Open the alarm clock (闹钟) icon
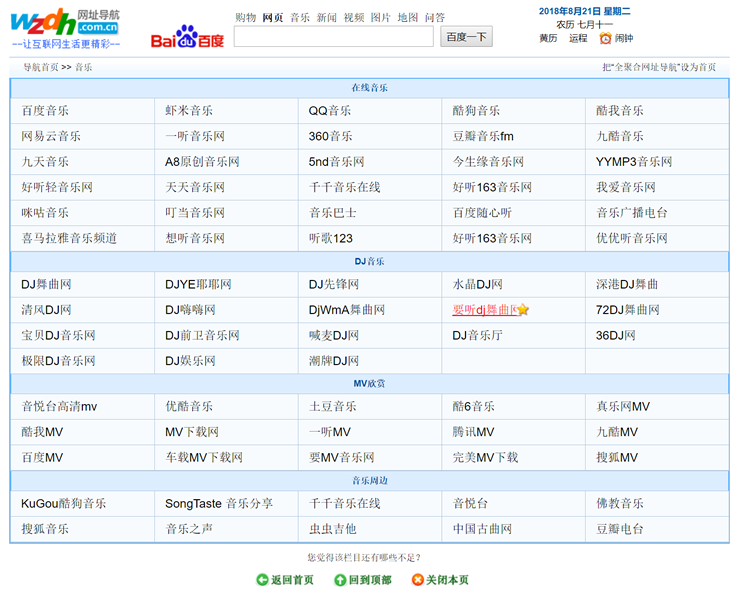This screenshot has width=740, height=593. tap(605, 38)
